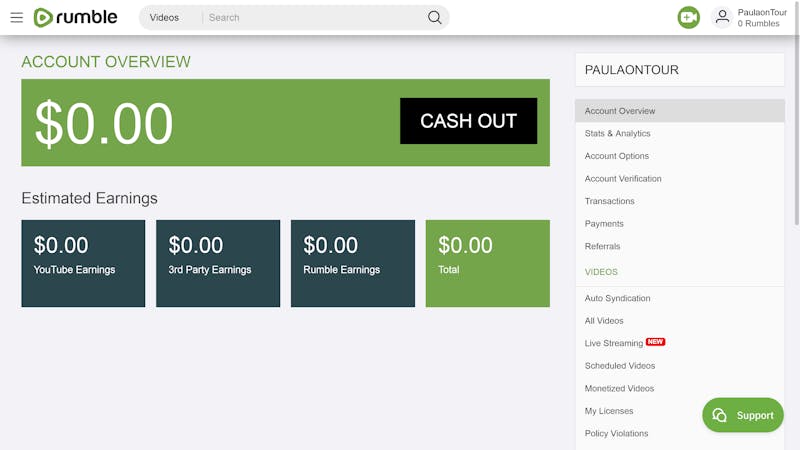Image resolution: width=800 pixels, height=450 pixels.
Task: Click the ACCOUNT OVERVIEW page title
Action: click(x=106, y=62)
